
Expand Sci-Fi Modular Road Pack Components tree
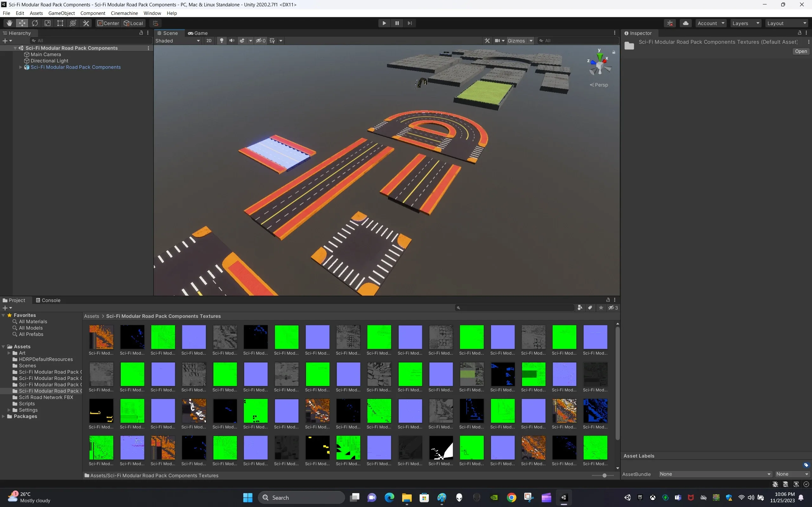pos(20,67)
